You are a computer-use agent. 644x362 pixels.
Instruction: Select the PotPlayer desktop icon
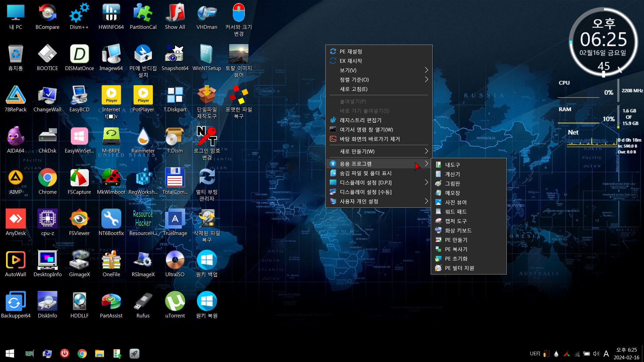coord(143,99)
